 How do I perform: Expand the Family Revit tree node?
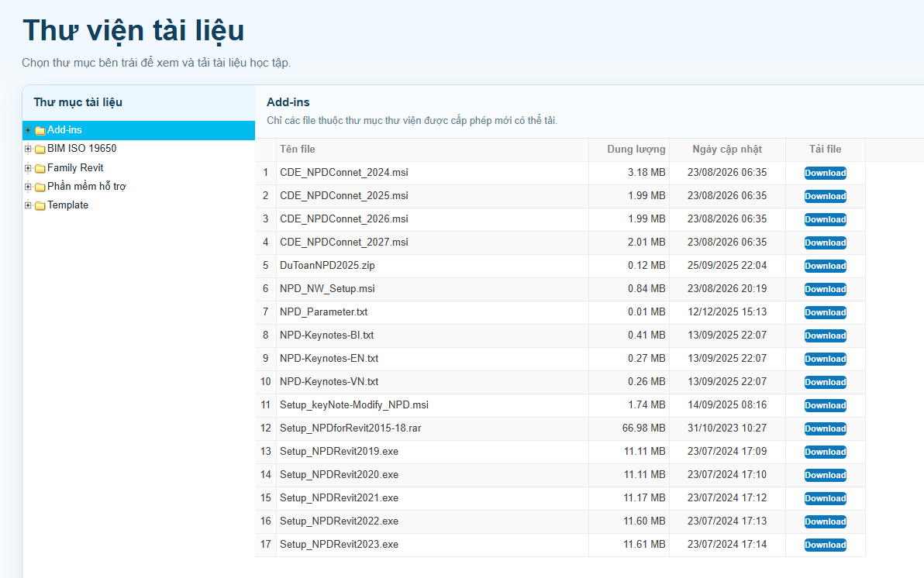coord(28,168)
